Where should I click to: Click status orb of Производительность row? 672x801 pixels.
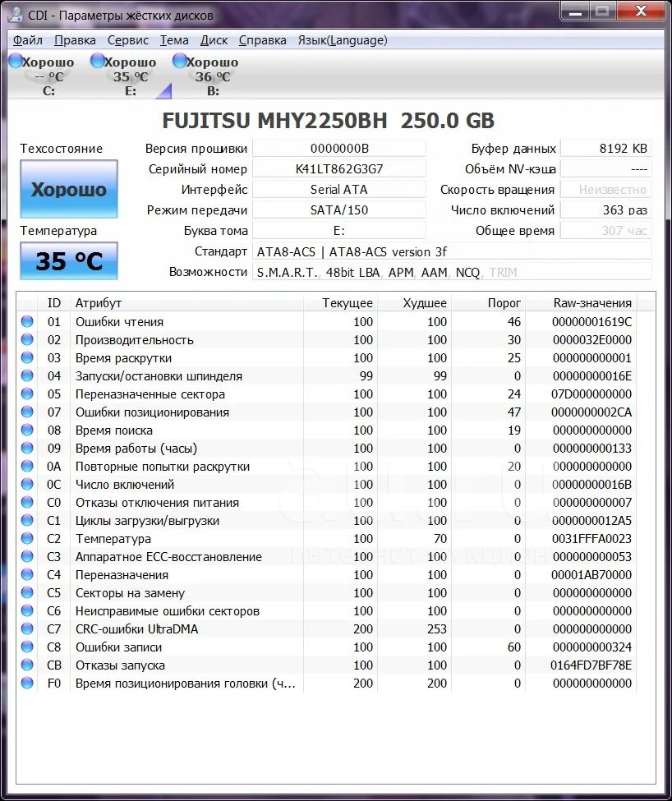(27, 339)
